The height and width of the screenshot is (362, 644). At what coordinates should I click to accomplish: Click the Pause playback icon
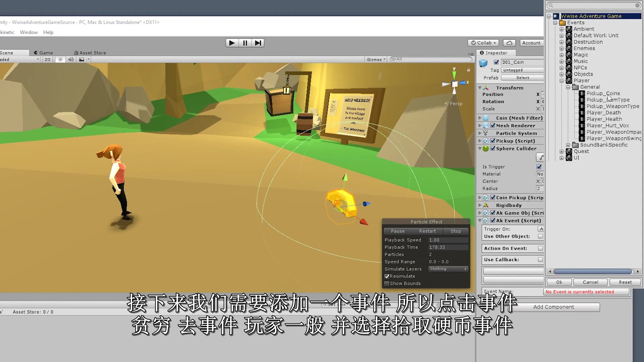click(x=245, y=43)
